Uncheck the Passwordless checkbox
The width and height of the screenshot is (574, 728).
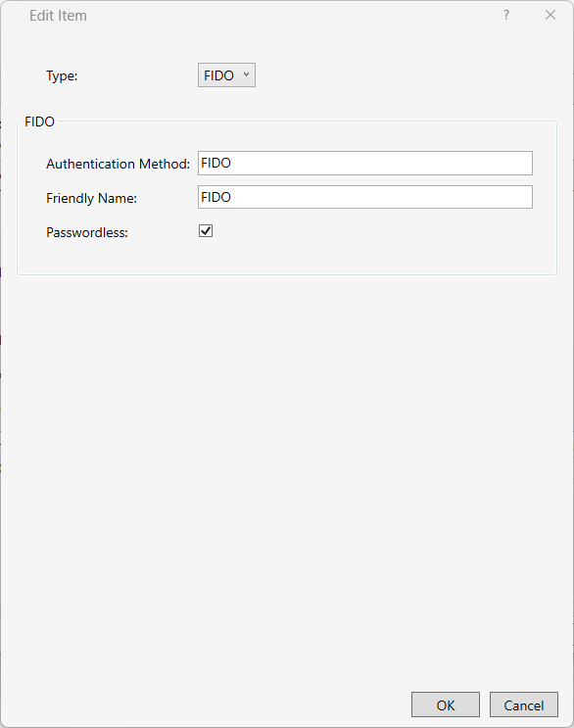(206, 231)
